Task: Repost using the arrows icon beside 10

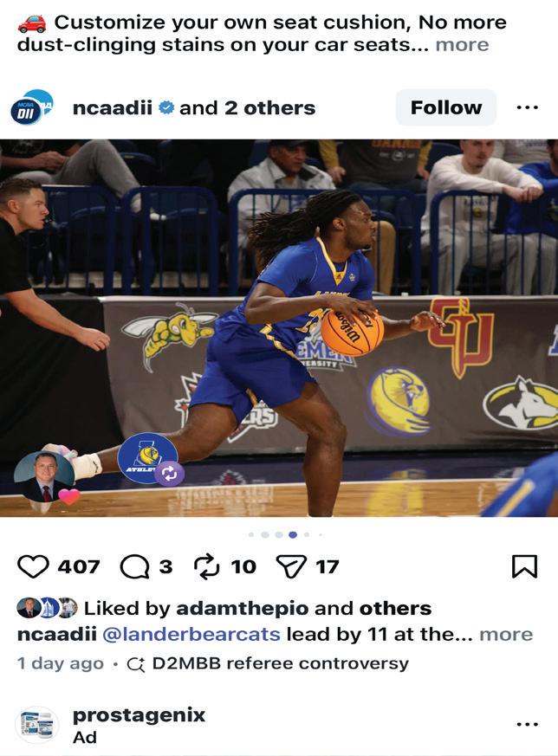Action: click(206, 566)
